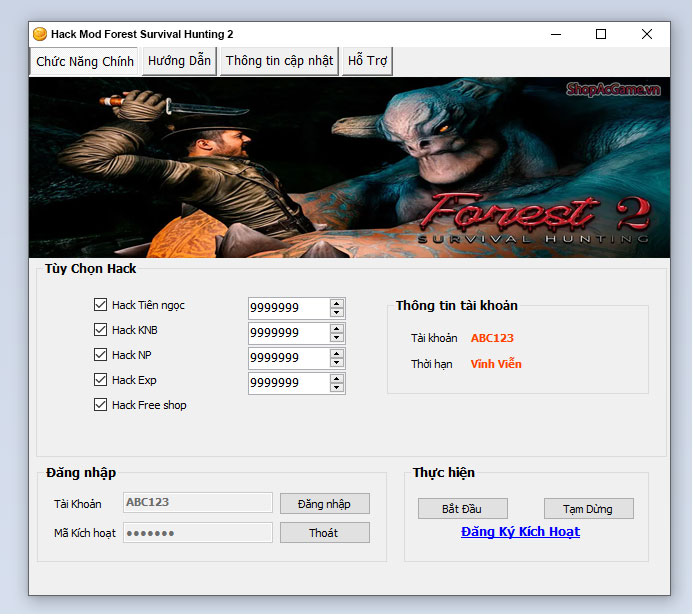This screenshot has width=693, height=616.
Task: Increase the Hack Tiên ngọc value with up arrow
Action: [337, 304]
